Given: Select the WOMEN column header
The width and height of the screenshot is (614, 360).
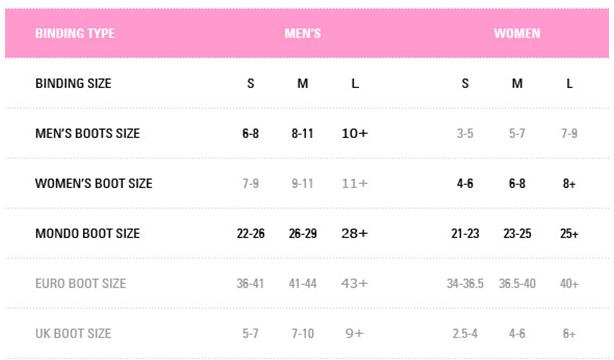Looking at the screenshot, I should click(517, 33).
